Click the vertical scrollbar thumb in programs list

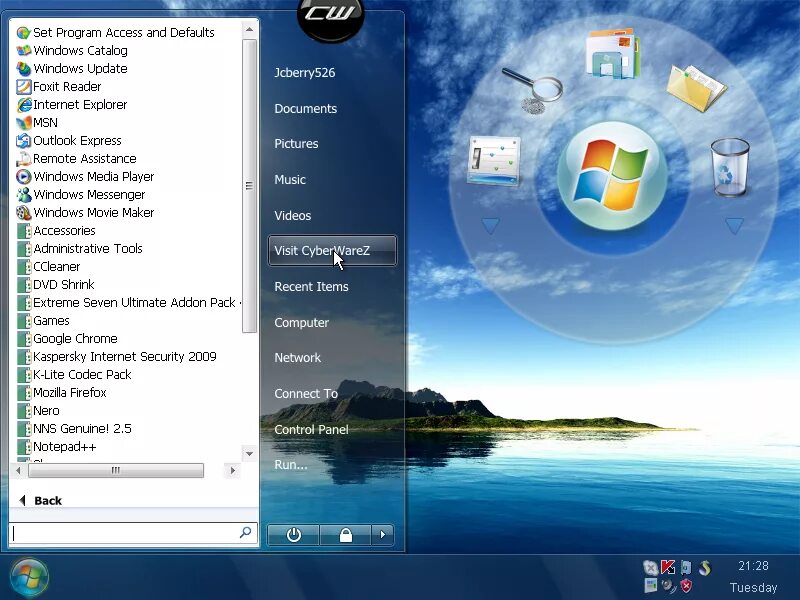click(x=249, y=186)
